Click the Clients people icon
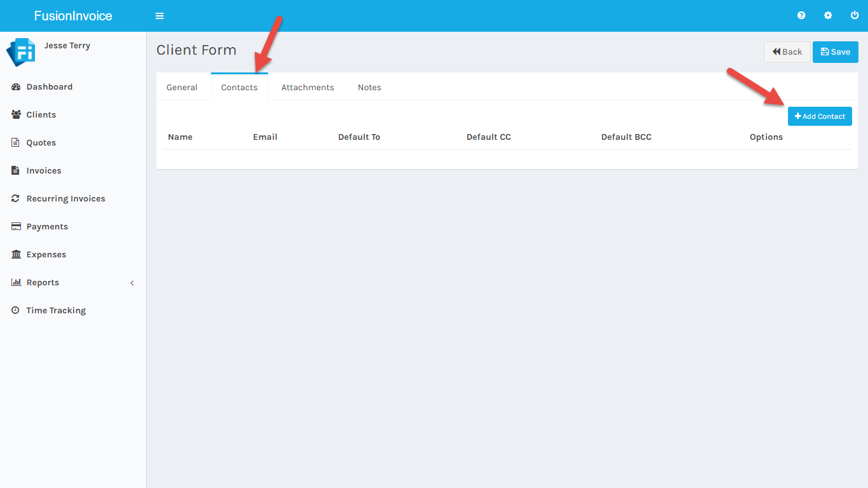868x488 pixels. tap(16, 115)
